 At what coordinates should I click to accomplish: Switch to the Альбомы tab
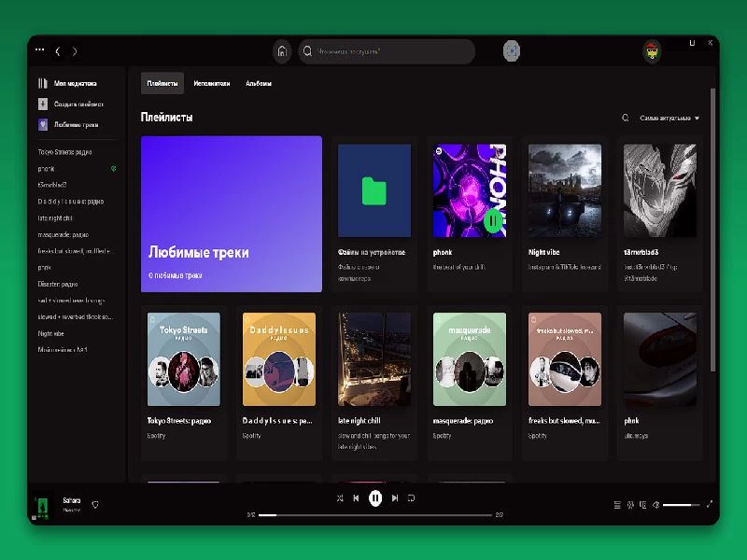259,83
